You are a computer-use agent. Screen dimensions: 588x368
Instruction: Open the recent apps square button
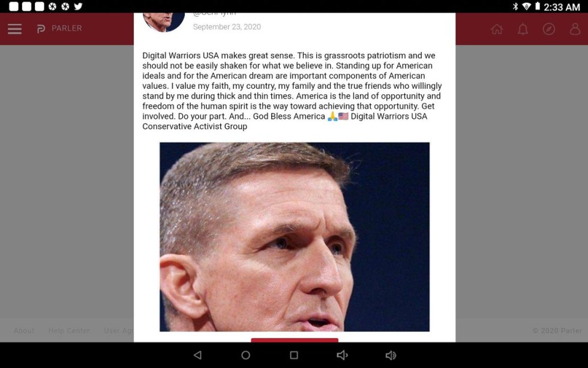294,355
